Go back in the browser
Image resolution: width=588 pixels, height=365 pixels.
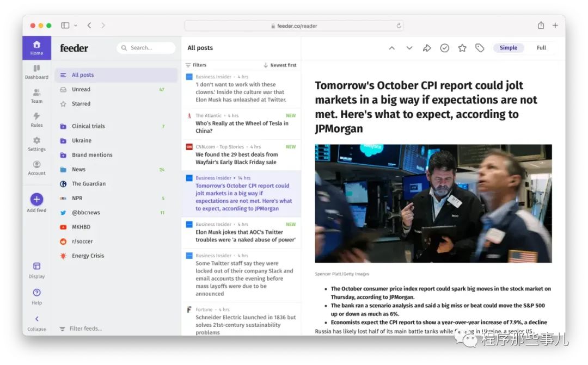(89, 26)
